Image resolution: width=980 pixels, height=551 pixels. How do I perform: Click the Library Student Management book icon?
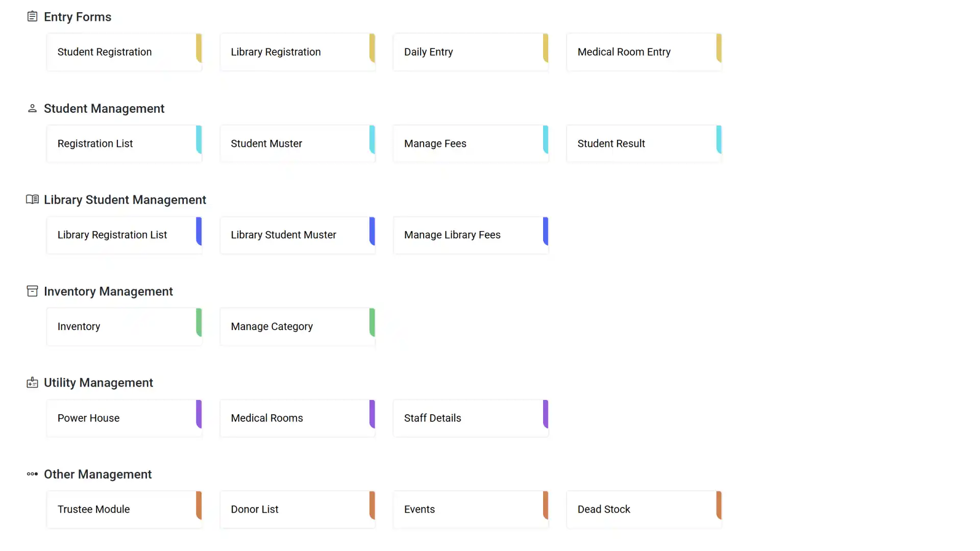coord(32,199)
